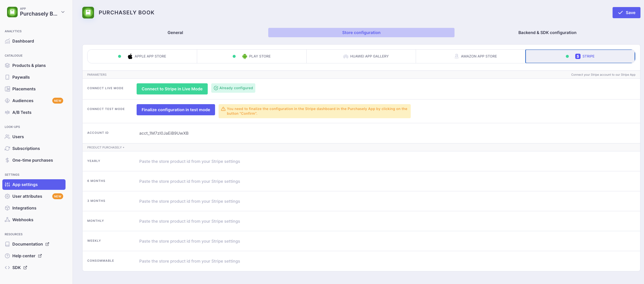The height and width of the screenshot is (284, 644).
Task: Click the Already configured status badge
Action: (233, 88)
